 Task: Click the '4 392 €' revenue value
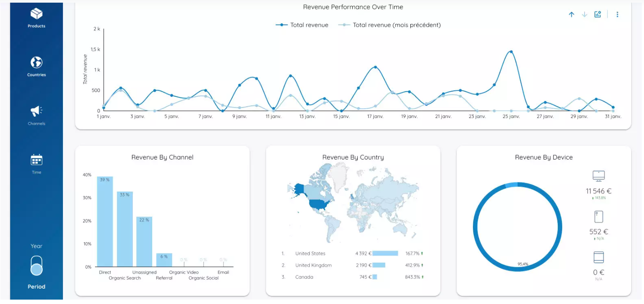point(363,253)
